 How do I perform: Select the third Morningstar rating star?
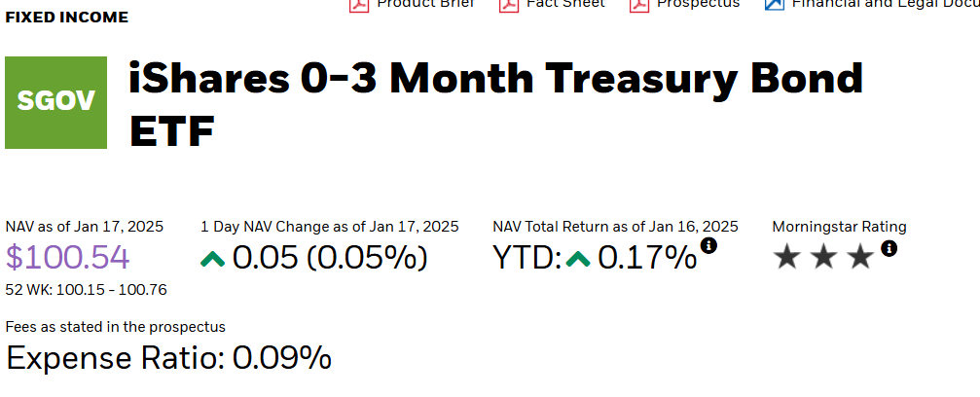pyautogui.click(x=860, y=258)
